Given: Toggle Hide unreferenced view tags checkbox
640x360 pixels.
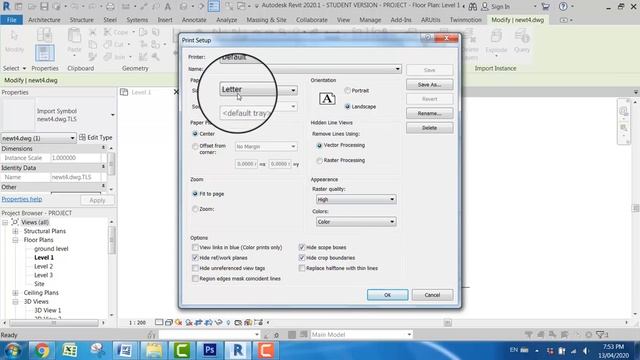Looking at the screenshot, I should [x=195, y=268].
